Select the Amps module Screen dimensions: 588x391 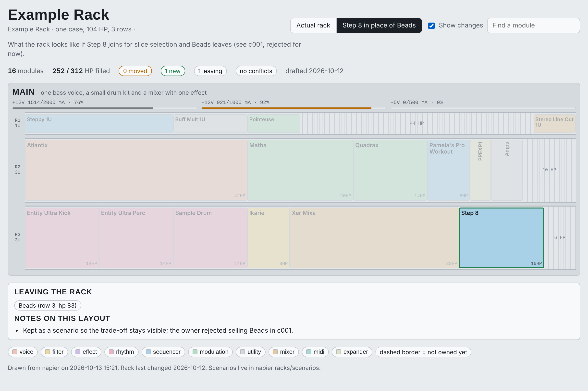click(507, 170)
